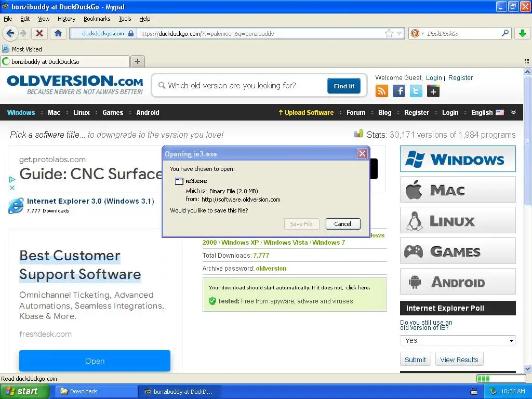Click the OLDVERSION.com logo
532x399 pixels.
pos(75,85)
